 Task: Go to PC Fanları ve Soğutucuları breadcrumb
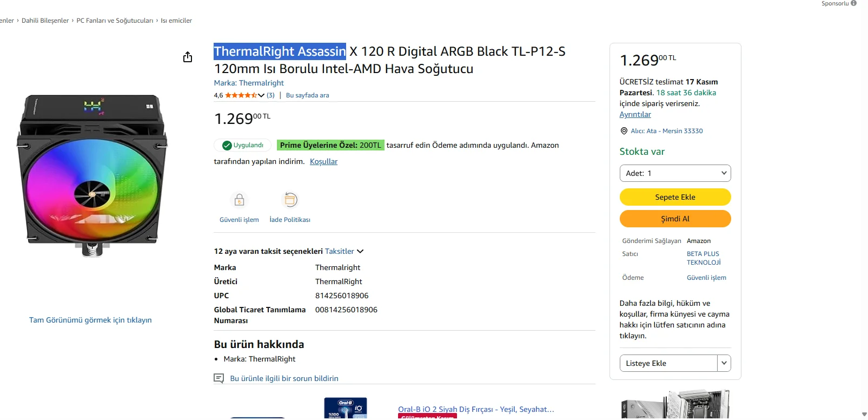115,21
